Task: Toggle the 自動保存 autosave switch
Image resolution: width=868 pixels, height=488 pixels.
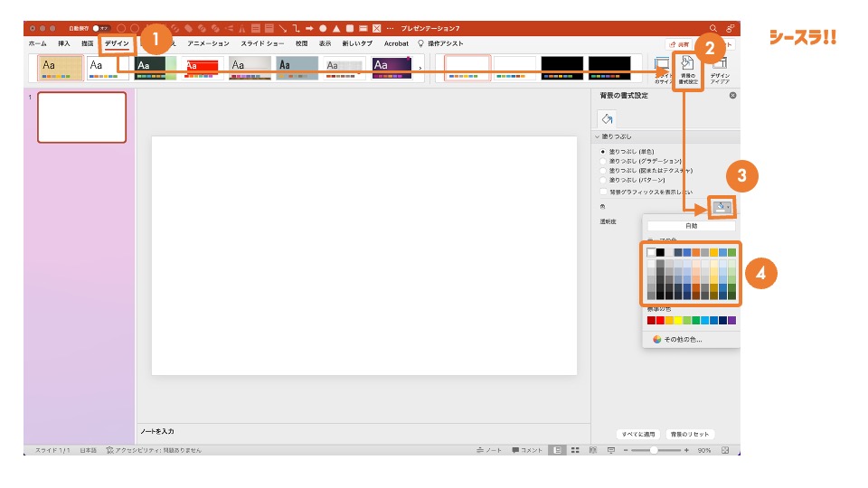Action: [100, 28]
